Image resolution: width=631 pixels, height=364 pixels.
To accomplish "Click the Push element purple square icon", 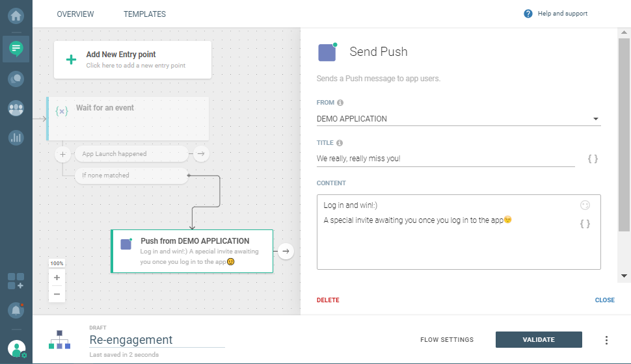I will tap(126, 244).
